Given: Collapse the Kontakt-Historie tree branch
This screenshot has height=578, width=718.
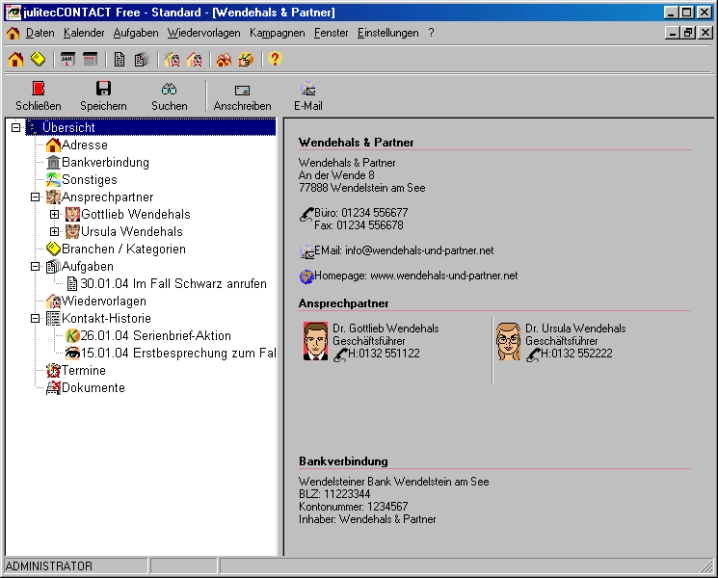Looking at the screenshot, I should pyautogui.click(x=35, y=318).
